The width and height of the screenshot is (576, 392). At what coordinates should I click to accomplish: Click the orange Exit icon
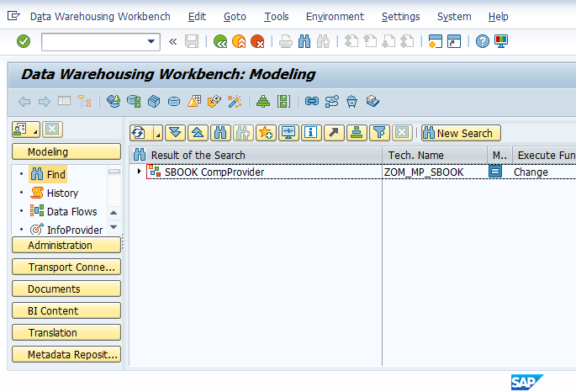(x=239, y=41)
